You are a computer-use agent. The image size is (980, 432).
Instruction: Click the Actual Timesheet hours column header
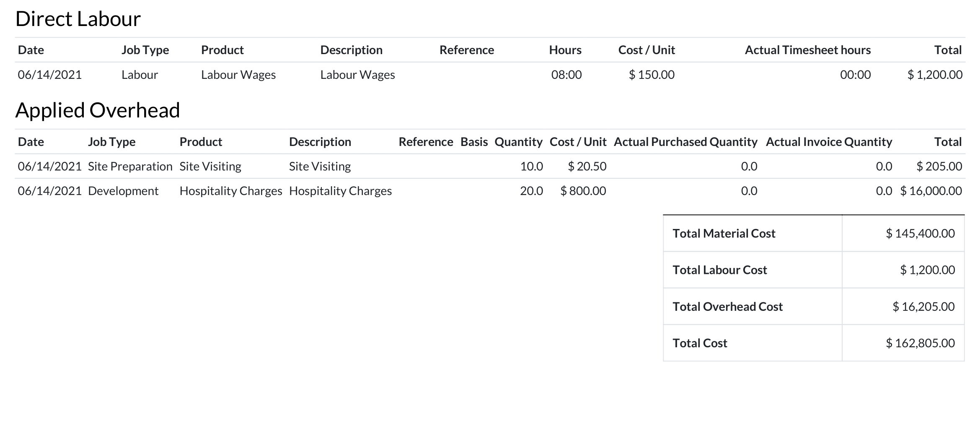(808, 50)
